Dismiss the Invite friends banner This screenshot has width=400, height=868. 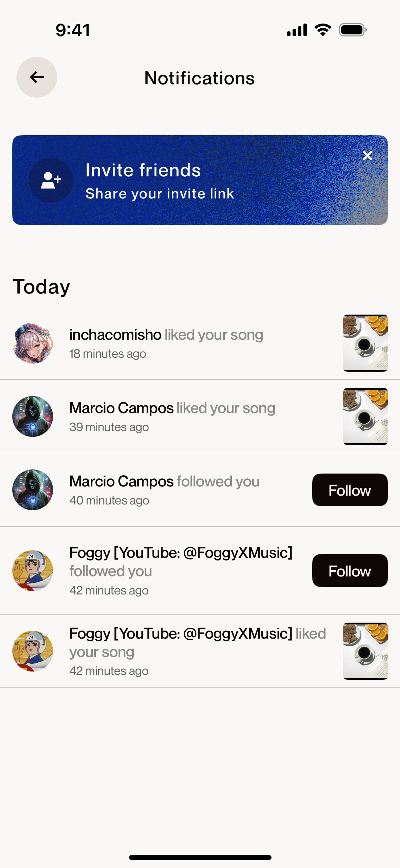coord(367,156)
